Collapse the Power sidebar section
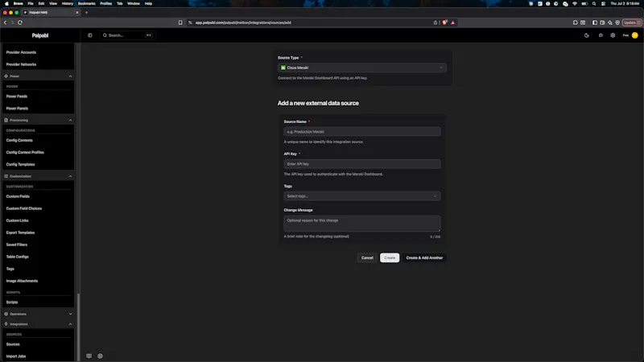This screenshot has height=362, width=644. (38, 76)
